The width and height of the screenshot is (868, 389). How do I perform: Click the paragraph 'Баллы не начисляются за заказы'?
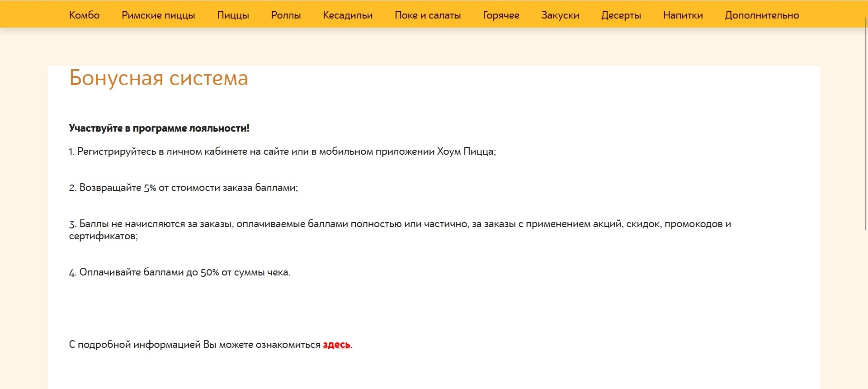(x=400, y=230)
